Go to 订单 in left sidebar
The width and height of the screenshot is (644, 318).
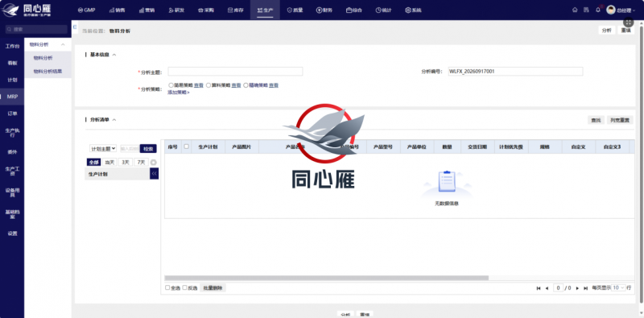(12, 114)
